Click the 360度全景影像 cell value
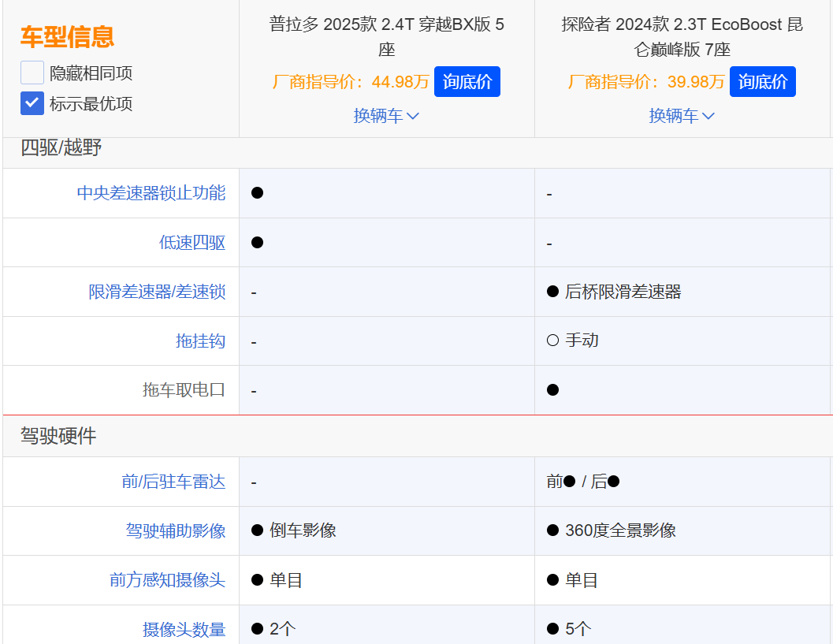833x644 pixels. pyautogui.click(x=620, y=530)
